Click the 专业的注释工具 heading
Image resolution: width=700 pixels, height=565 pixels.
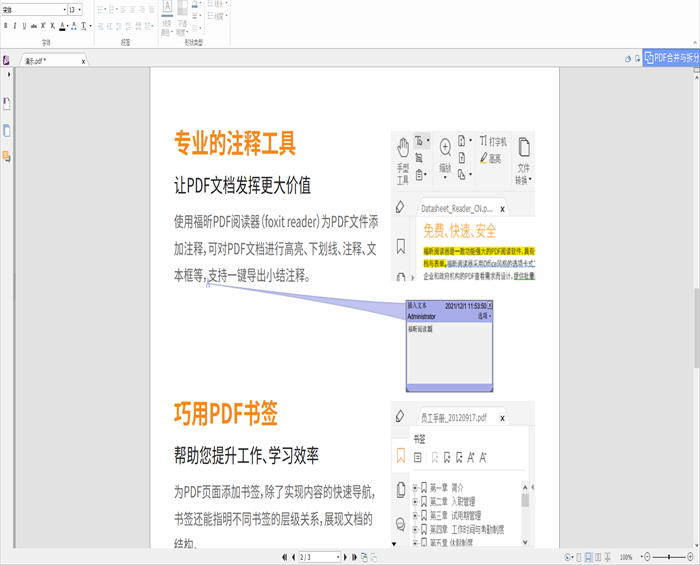235,143
